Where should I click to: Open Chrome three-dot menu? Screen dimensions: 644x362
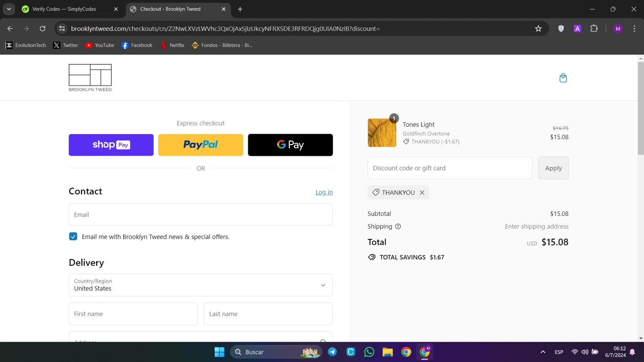click(634, 29)
